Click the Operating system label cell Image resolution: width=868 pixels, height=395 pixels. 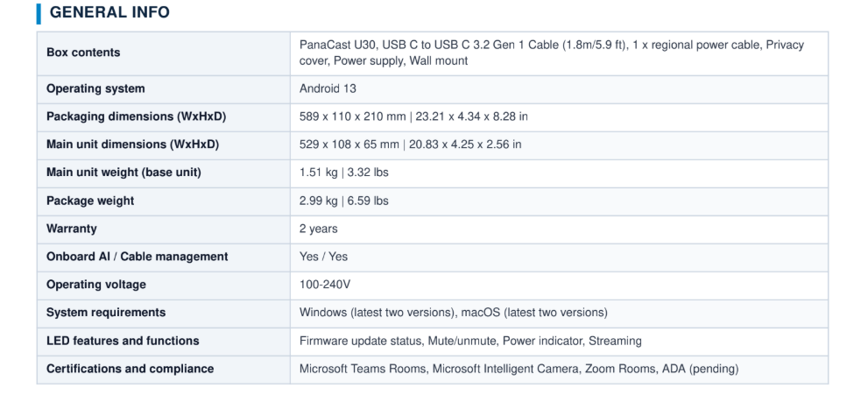pos(163,89)
